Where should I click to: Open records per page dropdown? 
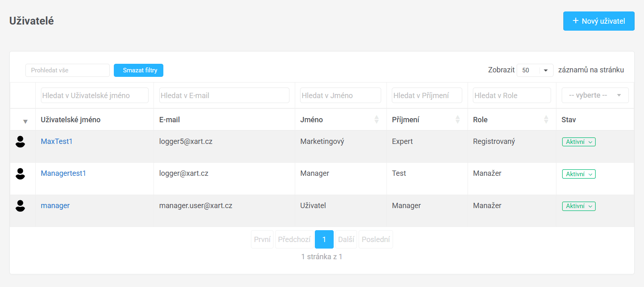click(x=535, y=70)
